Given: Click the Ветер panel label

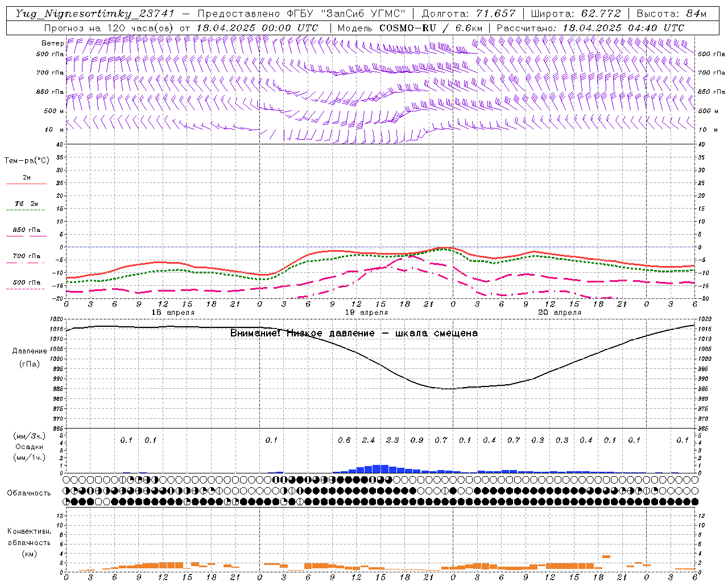Looking at the screenshot, I should pos(52,43).
